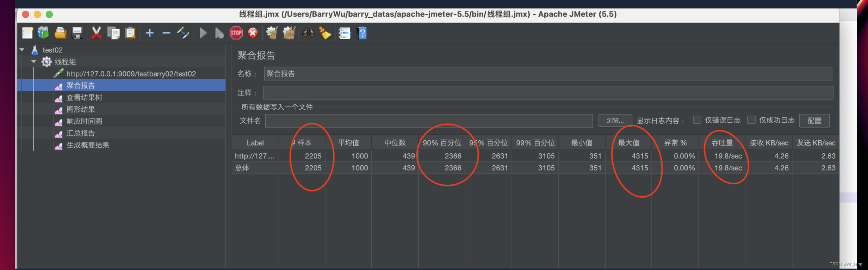Click 2366 in the http://127 row
The width and height of the screenshot is (868, 270).
[453, 156]
